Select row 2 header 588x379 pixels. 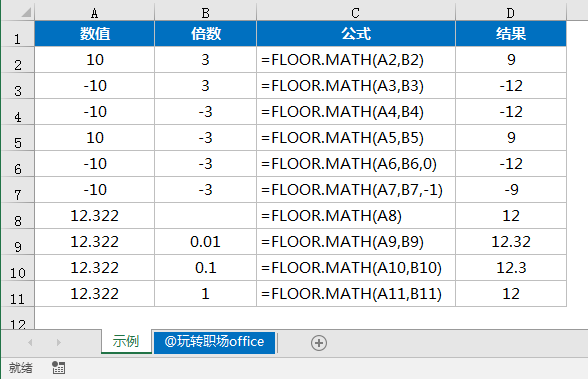[18, 60]
